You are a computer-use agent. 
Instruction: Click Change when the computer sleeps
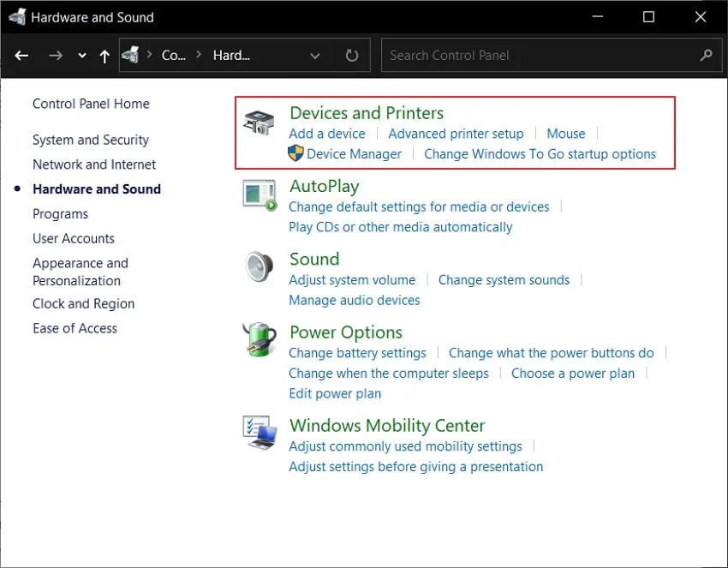[389, 374]
